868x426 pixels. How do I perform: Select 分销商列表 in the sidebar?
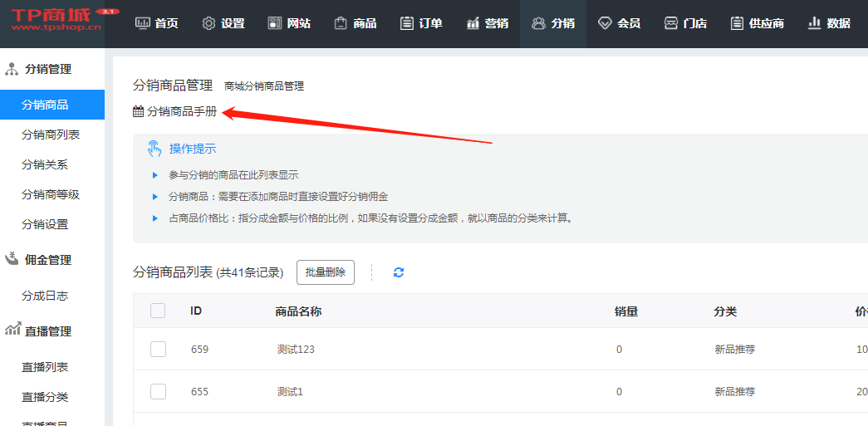point(51,135)
